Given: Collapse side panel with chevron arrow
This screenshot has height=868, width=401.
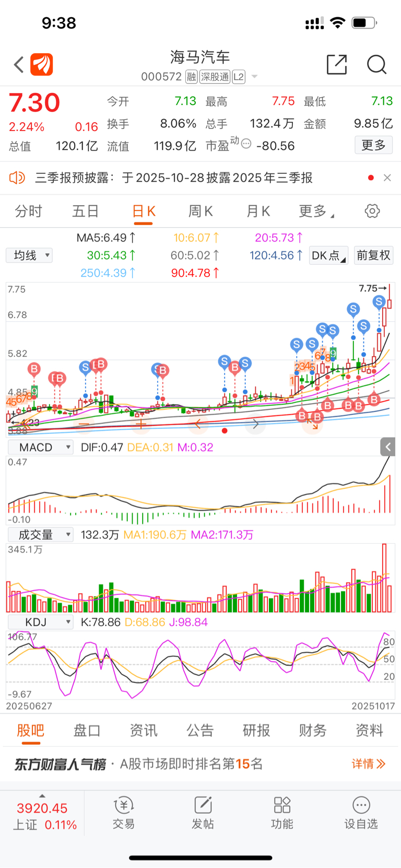Looking at the screenshot, I should click(x=387, y=447).
